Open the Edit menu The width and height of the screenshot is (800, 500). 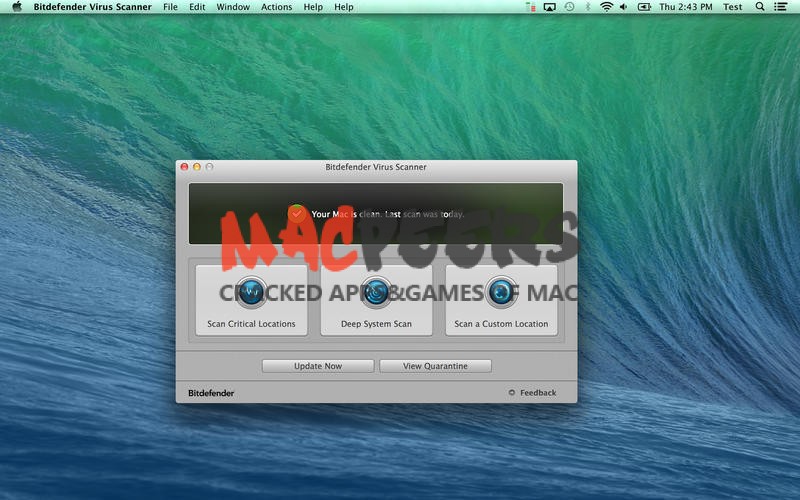197,7
